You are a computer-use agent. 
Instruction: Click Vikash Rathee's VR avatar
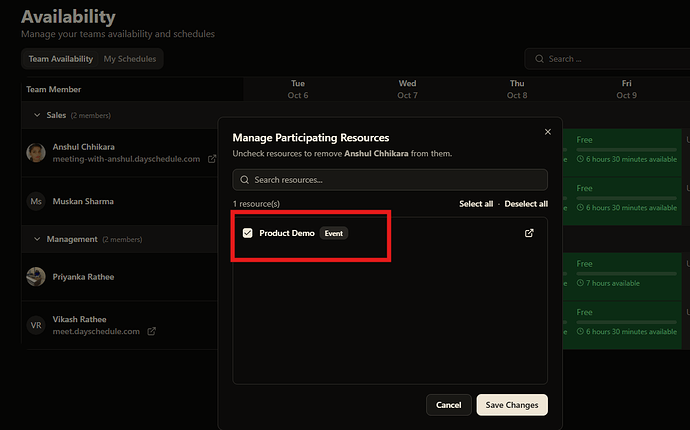[36, 325]
